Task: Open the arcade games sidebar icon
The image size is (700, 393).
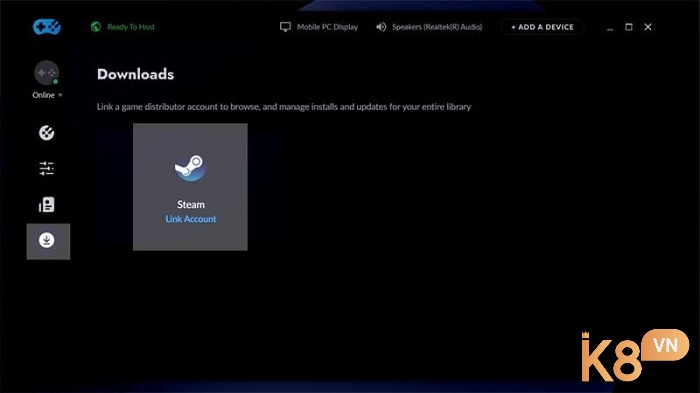Action: [x=46, y=133]
